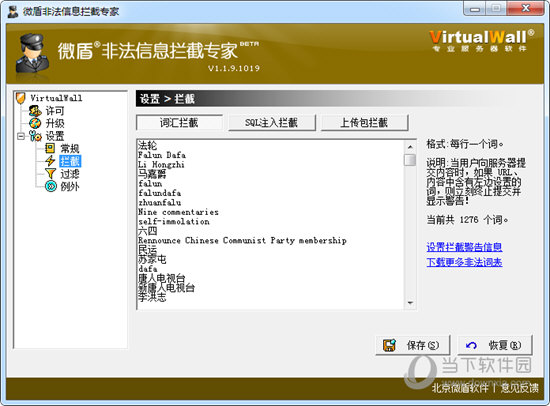The image size is (550, 406).
Task: Click the '法轮' first line in list
Action: point(147,145)
